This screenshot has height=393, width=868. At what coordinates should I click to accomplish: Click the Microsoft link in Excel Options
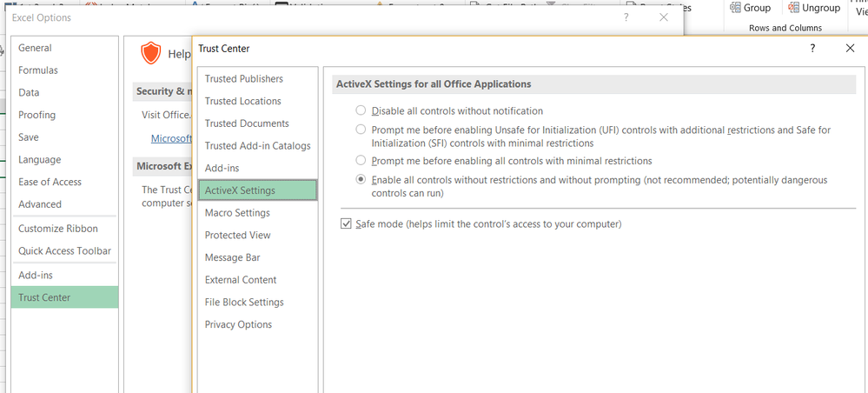coord(171,138)
